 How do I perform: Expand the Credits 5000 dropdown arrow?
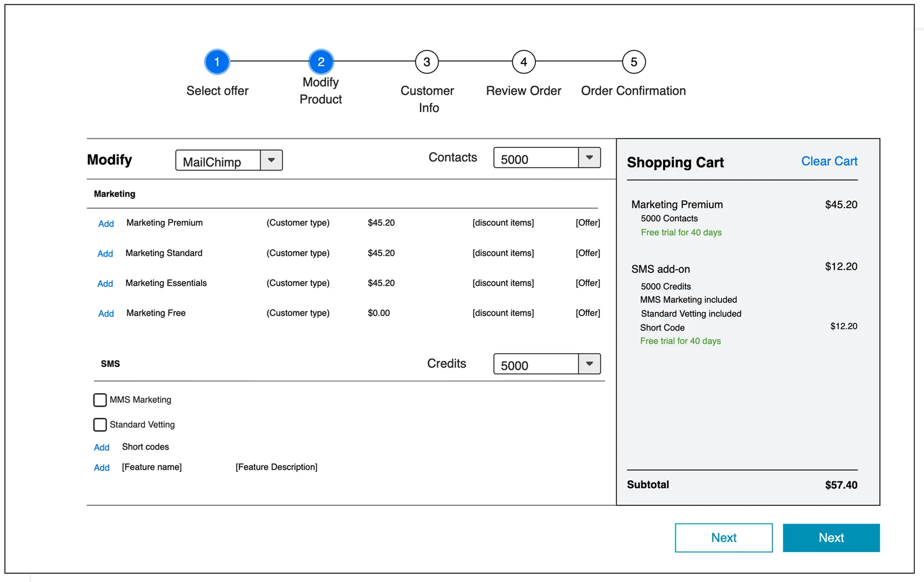click(x=590, y=364)
